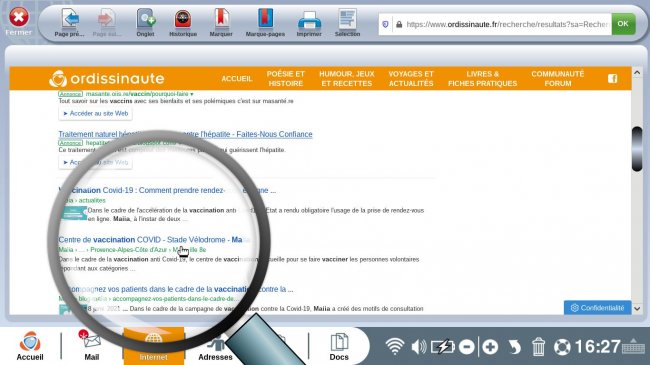The width and height of the screenshot is (650, 365).
Task: Click the Wi-Fi status icon
Action: pyautogui.click(x=395, y=347)
